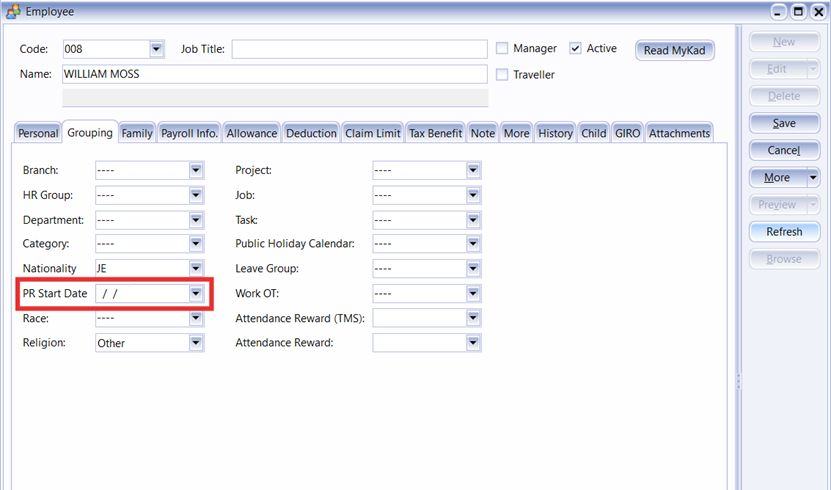Expand the Public Holiday Calendar dropdown
Image resolution: width=831 pixels, height=490 pixels.
[473, 244]
